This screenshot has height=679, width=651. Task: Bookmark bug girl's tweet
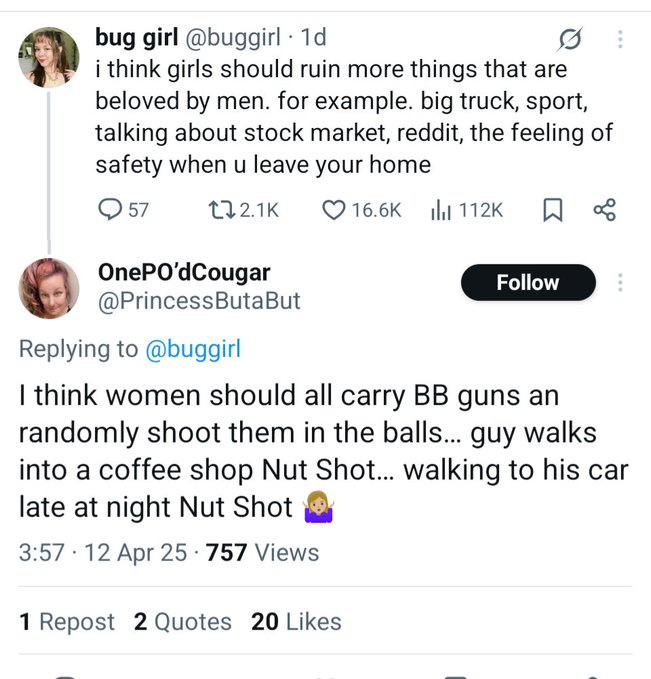click(551, 210)
